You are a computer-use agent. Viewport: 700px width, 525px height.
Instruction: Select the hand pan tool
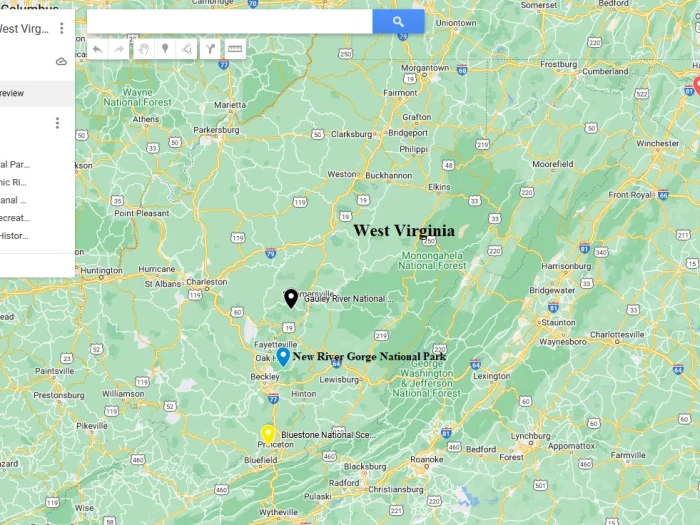[143, 49]
